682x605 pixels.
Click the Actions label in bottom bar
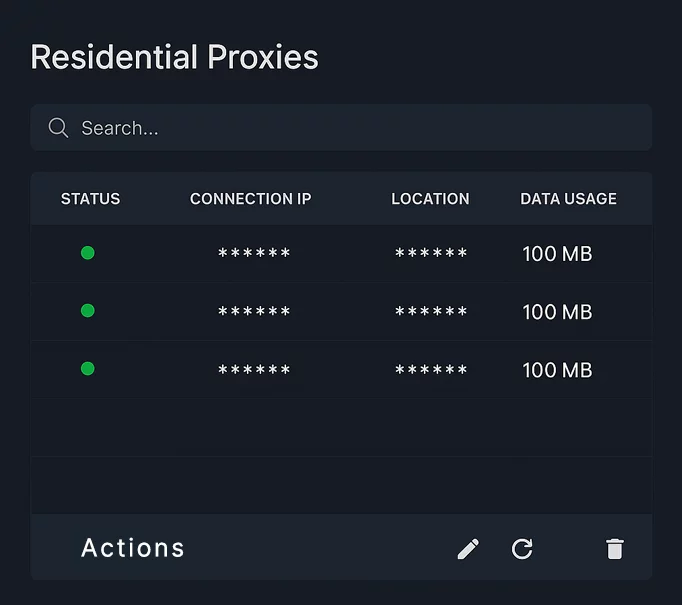click(x=133, y=548)
